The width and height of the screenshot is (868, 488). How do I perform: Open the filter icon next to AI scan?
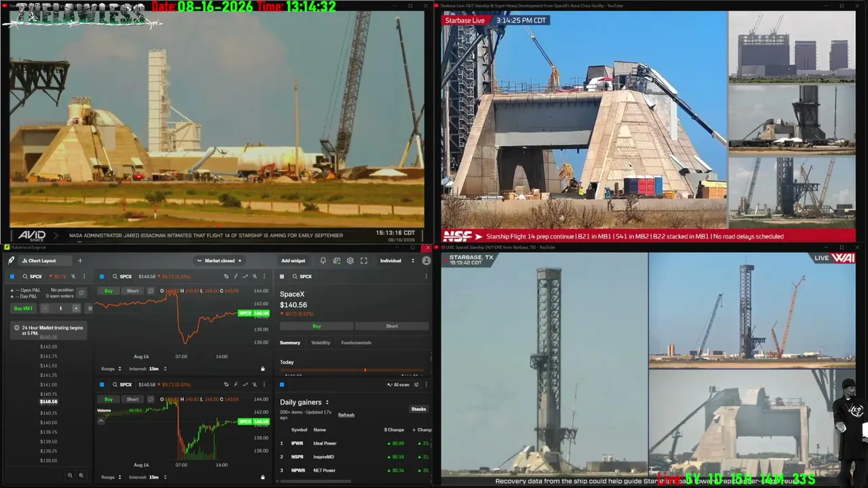(417, 384)
